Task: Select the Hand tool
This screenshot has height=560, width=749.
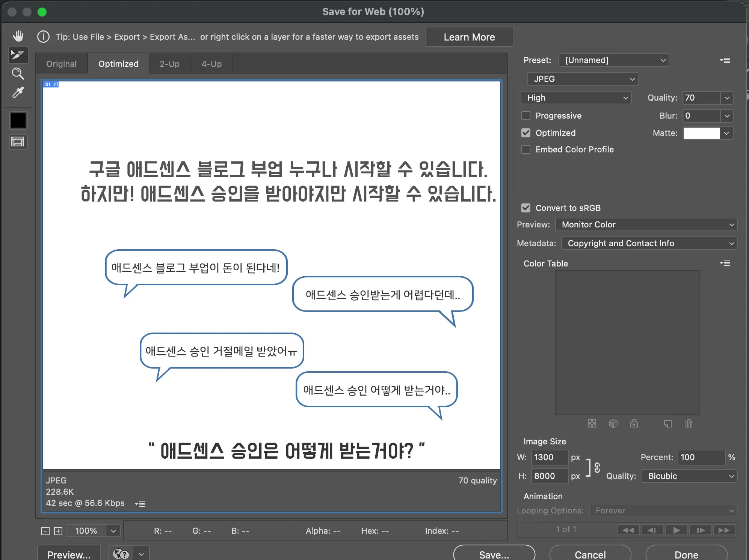Action: click(x=18, y=36)
